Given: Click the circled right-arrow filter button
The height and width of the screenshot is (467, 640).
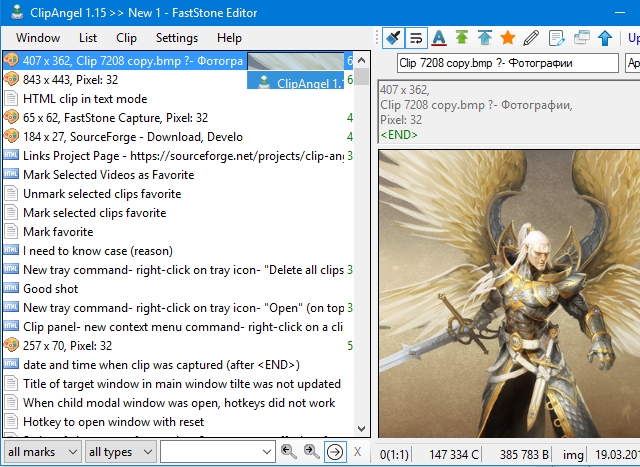Looking at the screenshot, I should click(x=335, y=452).
